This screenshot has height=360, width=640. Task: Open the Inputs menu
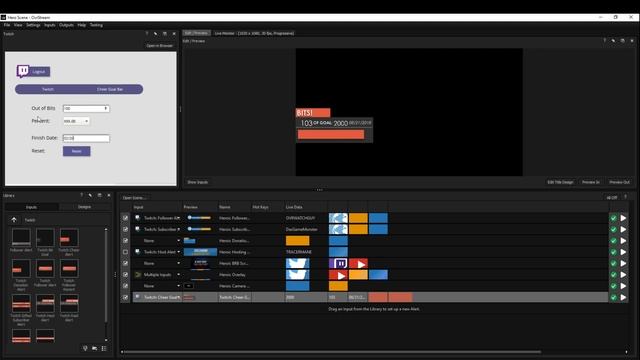point(50,25)
